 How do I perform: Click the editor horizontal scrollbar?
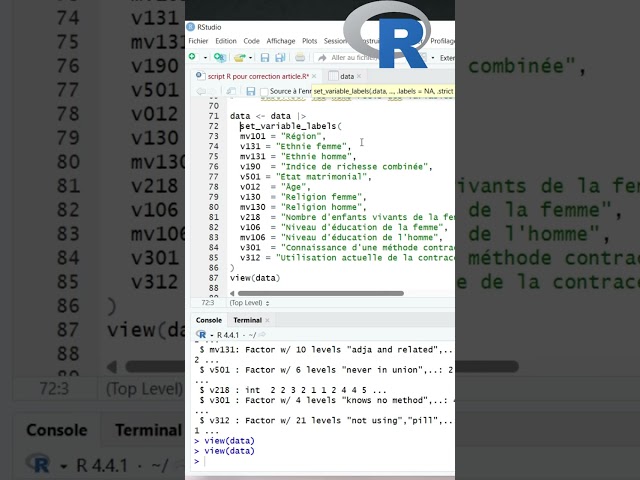click(x=321, y=293)
